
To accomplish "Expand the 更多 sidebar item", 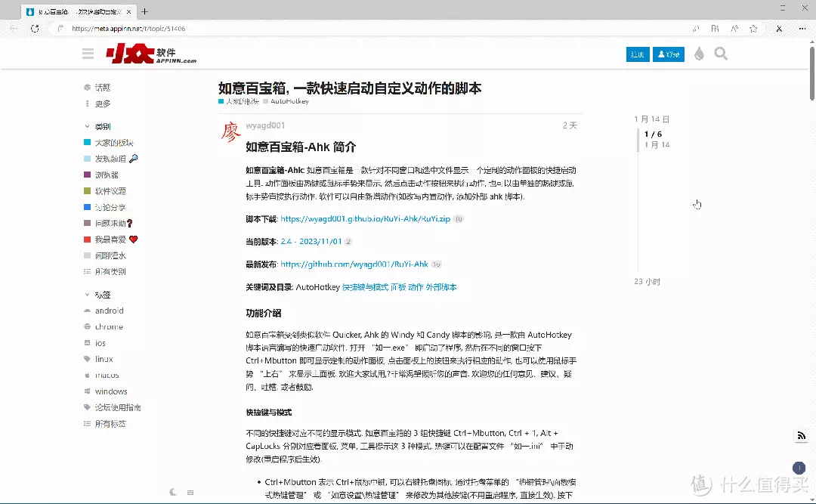I will point(103,104).
